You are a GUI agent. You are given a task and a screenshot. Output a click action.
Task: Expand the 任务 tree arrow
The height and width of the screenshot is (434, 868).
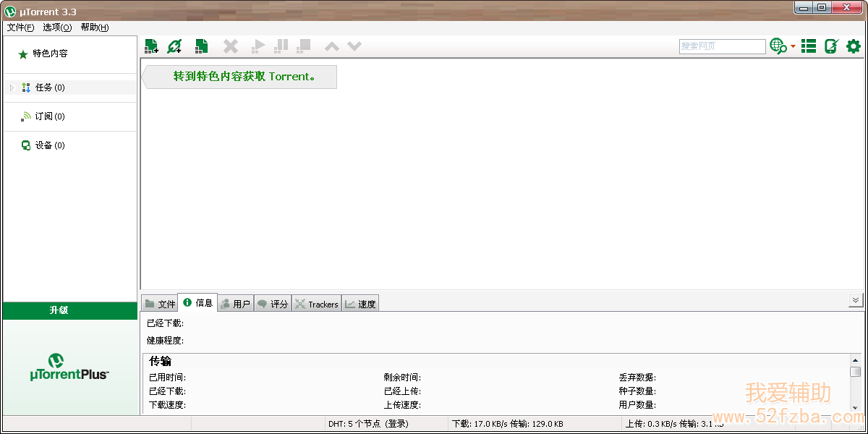click(12, 88)
